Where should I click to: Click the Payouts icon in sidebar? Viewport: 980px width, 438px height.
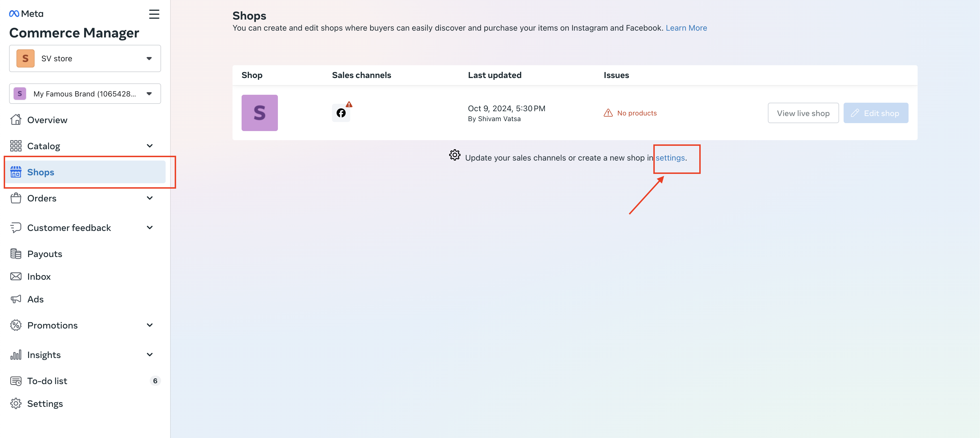coord(16,254)
